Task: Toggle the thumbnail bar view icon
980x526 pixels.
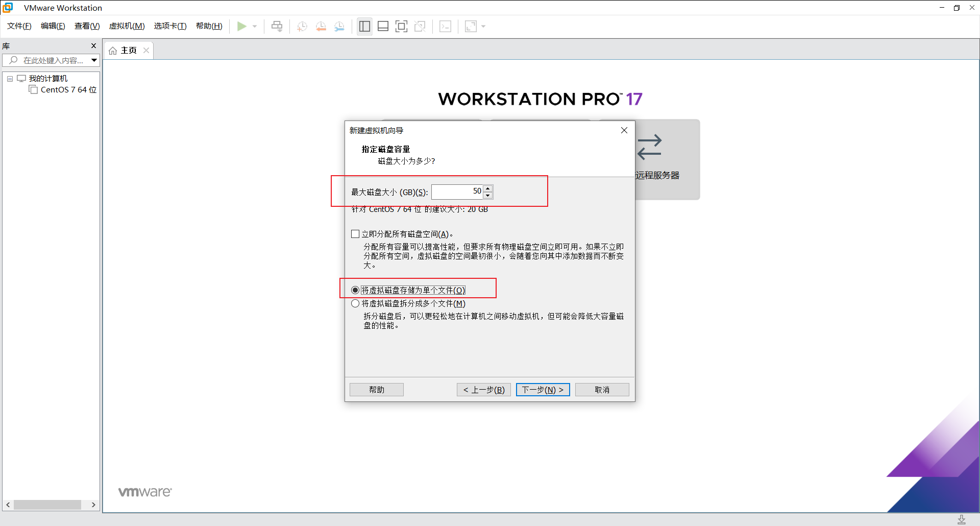Action: click(x=383, y=26)
